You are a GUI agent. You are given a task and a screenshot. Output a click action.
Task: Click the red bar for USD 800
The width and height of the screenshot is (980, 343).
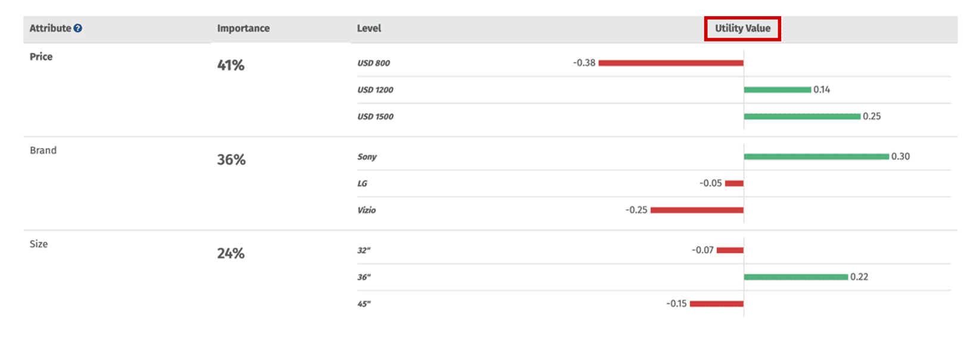click(670, 63)
